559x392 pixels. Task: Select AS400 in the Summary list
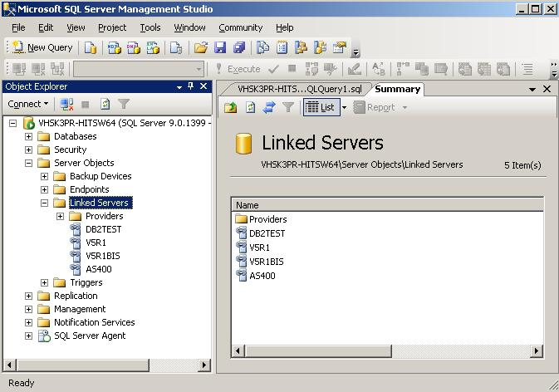262,276
